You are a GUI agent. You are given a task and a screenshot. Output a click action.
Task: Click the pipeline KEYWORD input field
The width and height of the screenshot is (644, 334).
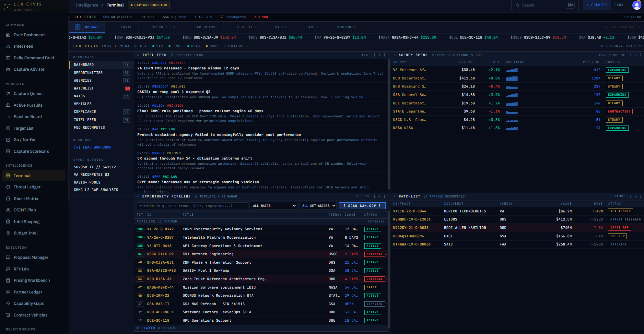[192, 206]
